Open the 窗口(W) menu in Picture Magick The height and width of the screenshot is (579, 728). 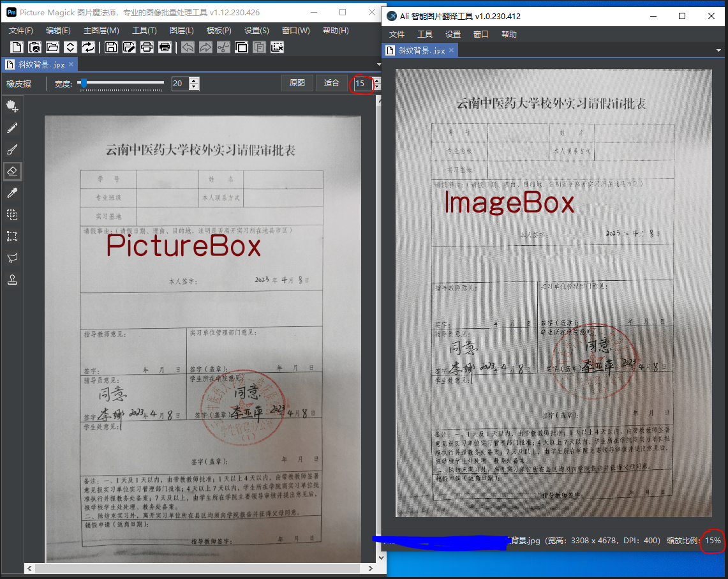296,31
